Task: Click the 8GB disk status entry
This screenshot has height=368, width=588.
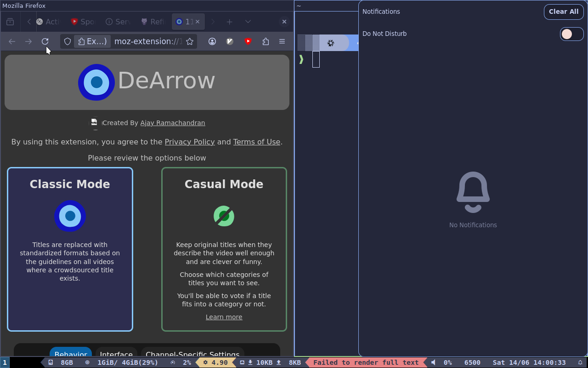Action: pos(61,362)
